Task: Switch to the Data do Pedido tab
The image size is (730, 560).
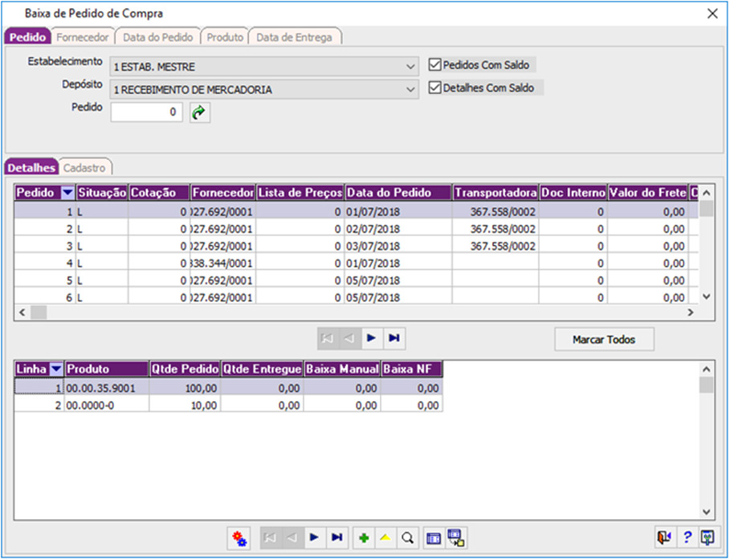Action: coord(158,37)
